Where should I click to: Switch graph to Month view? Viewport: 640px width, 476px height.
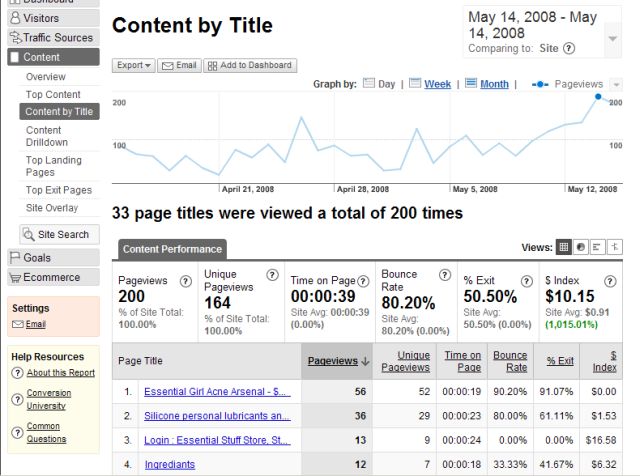click(x=494, y=84)
